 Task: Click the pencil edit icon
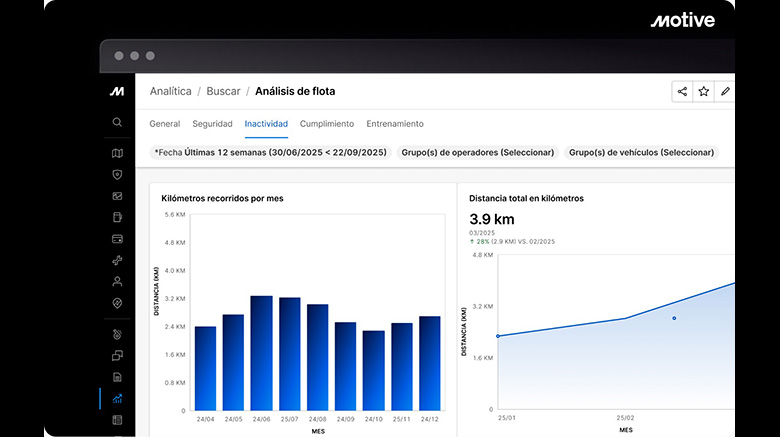[725, 91]
